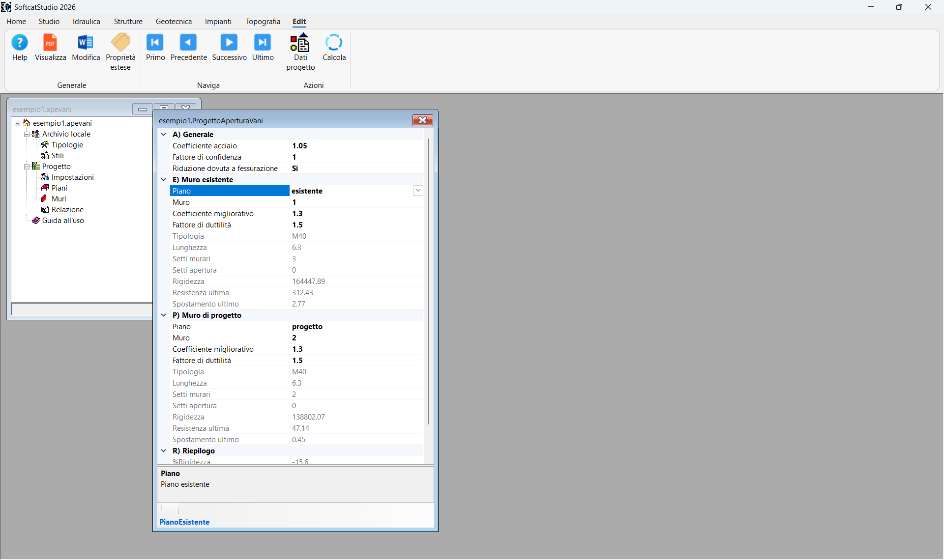The width and height of the screenshot is (944, 560).
Task: Select Piani tree node
Action: point(59,188)
